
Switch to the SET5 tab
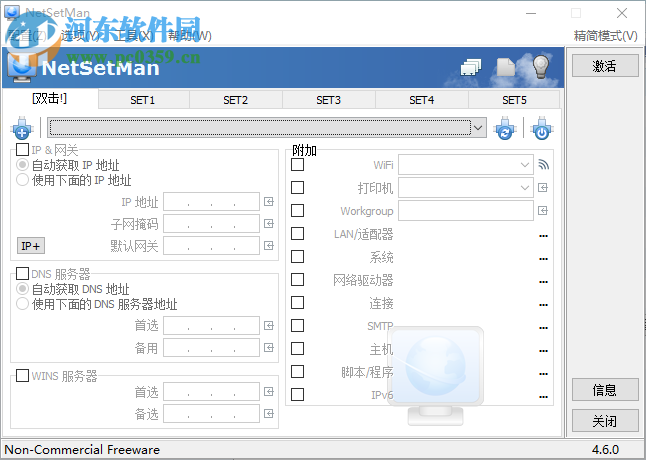pos(514,100)
